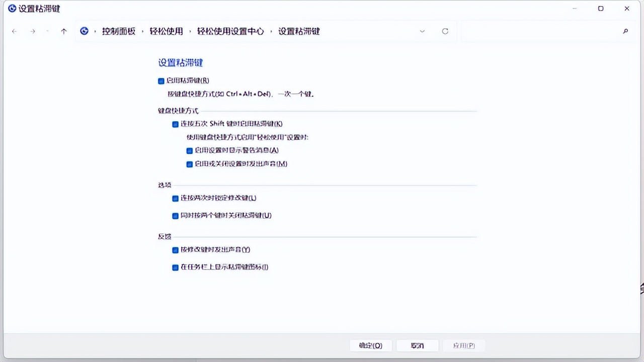The image size is (644, 362).
Task: Toggle the 启用粘滞键 checkbox
Action: [x=160, y=80]
